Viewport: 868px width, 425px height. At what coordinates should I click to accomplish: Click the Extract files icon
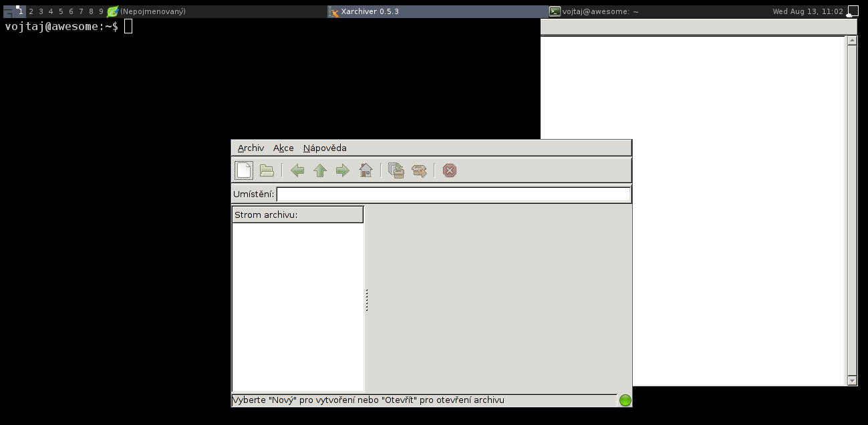419,170
